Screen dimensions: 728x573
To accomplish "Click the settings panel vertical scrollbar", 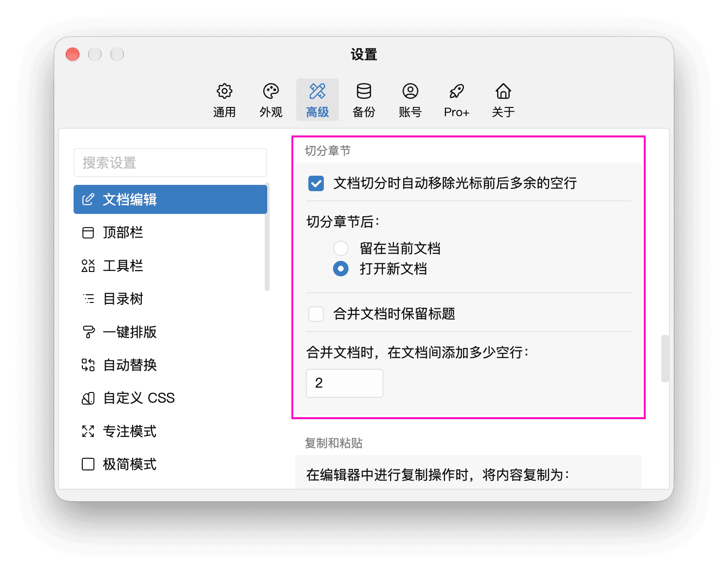I will click(665, 359).
